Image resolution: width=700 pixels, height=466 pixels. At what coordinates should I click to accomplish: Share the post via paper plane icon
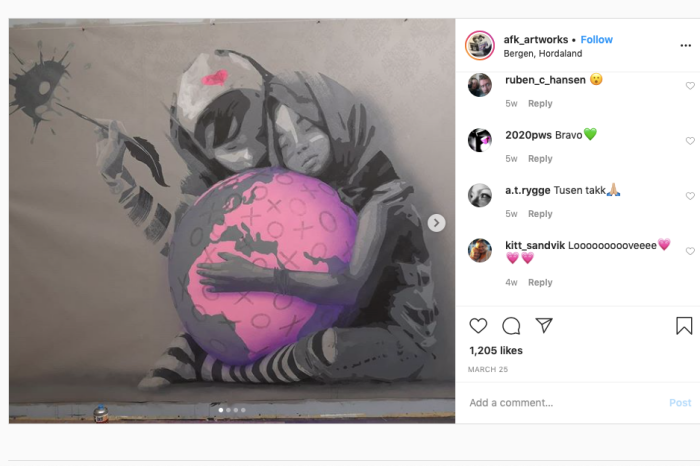coord(544,325)
